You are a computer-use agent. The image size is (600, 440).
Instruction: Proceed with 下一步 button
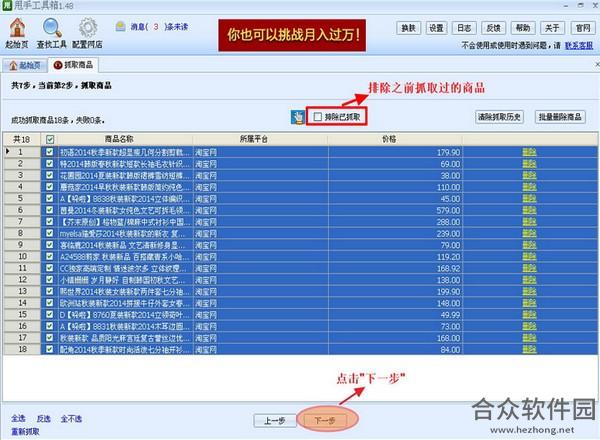point(325,420)
